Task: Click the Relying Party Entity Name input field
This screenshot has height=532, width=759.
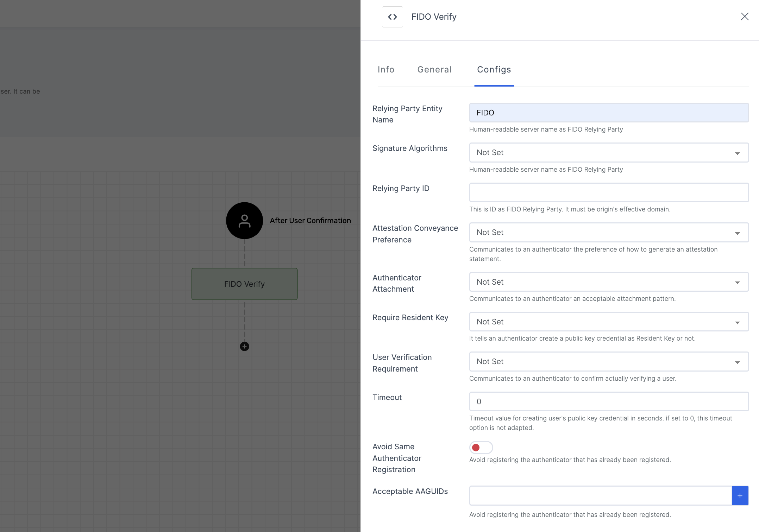Action: (609, 112)
